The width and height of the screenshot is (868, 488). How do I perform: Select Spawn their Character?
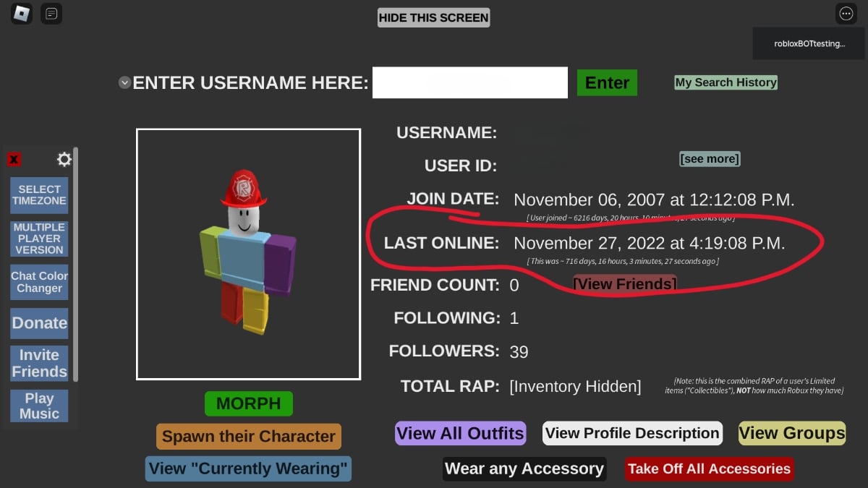[x=248, y=436]
